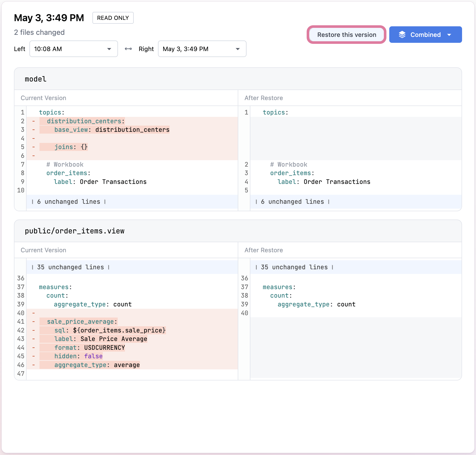Image resolution: width=476 pixels, height=455 pixels.
Task: Open the Right version dropdown
Action: pos(202,49)
